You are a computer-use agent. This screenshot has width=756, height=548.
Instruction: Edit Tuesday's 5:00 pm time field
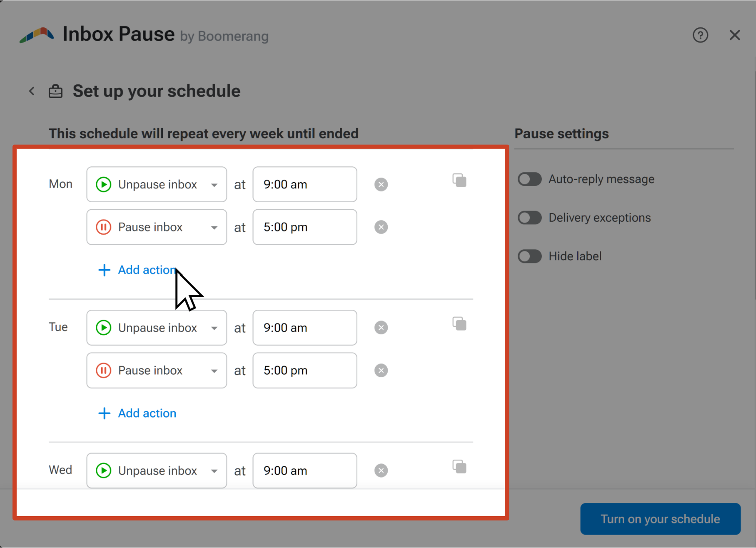tap(305, 370)
